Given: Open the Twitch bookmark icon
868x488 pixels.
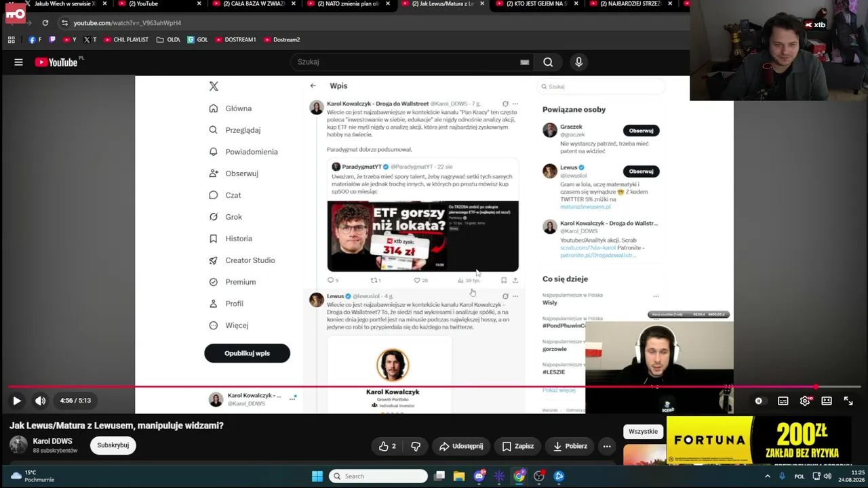Looking at the screenshot, I should coord(52,40).
